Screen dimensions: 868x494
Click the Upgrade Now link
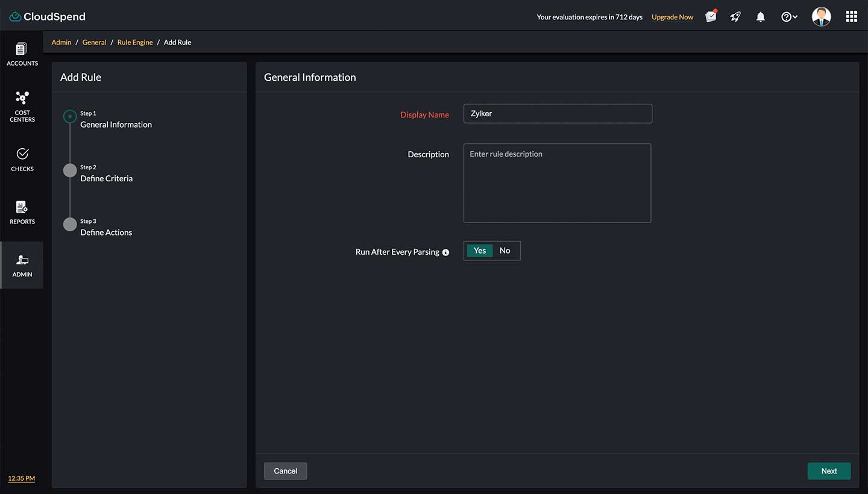672,17
